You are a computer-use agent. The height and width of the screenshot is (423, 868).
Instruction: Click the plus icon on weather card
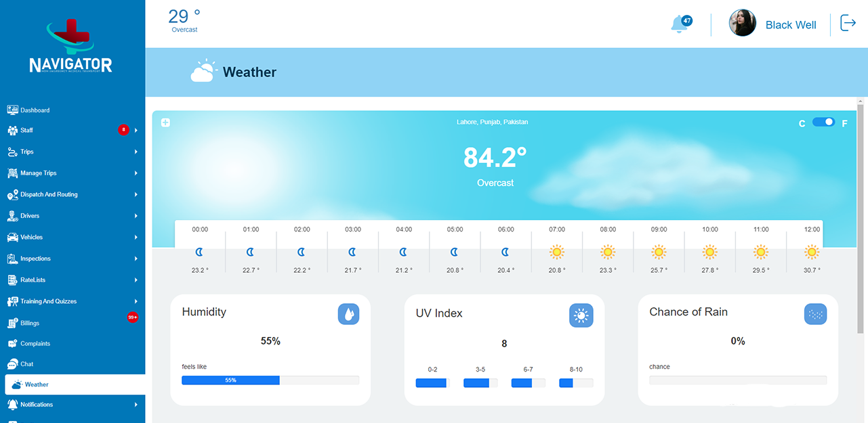(x=165, y=123)
